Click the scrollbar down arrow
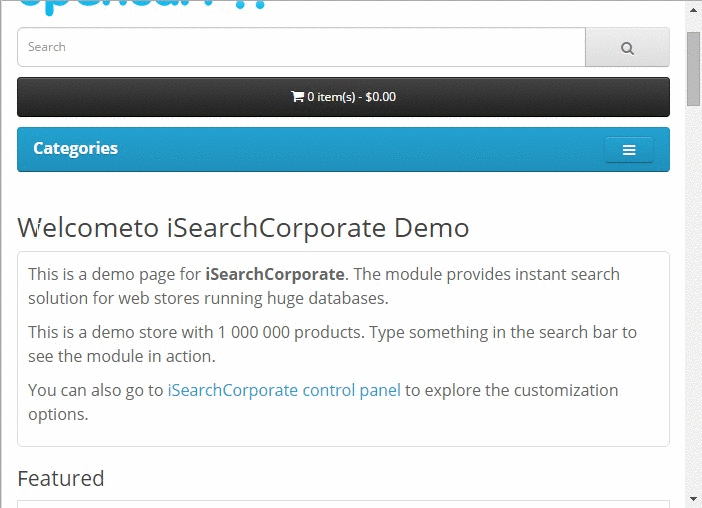The height and width of the screenshot is (508, 702). pyautogui.click(x=693, y=498)
